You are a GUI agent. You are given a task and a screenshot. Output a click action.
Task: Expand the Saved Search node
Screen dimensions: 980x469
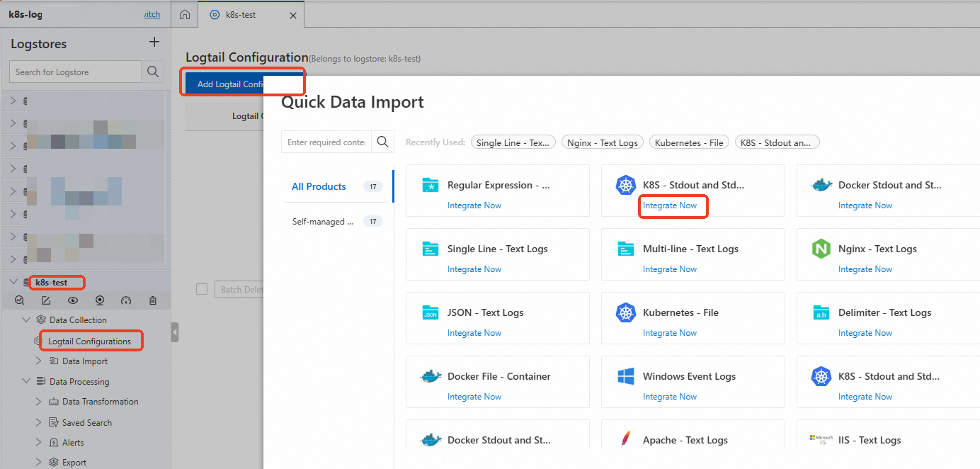coord(40,423)
